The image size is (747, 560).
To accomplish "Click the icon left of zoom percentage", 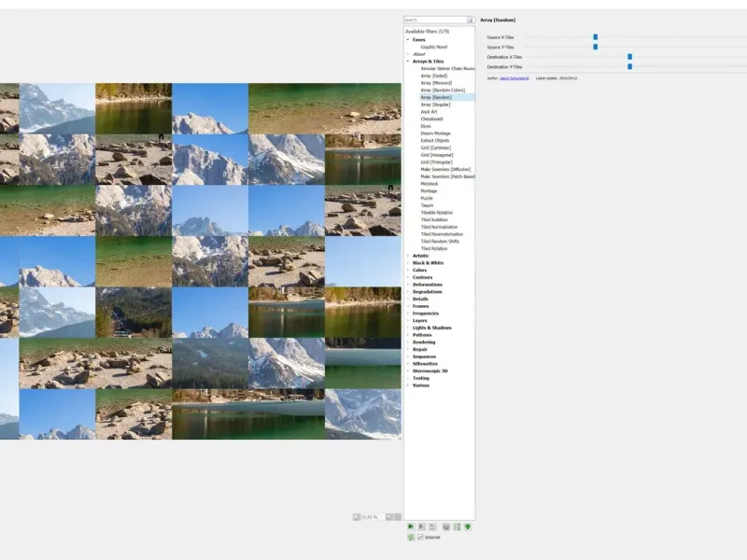I will (x=356, y=516).
